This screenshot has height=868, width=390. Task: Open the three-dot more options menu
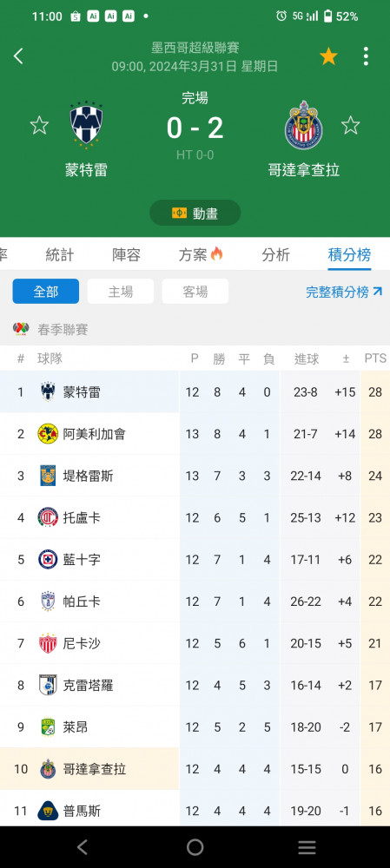[366, 56]
